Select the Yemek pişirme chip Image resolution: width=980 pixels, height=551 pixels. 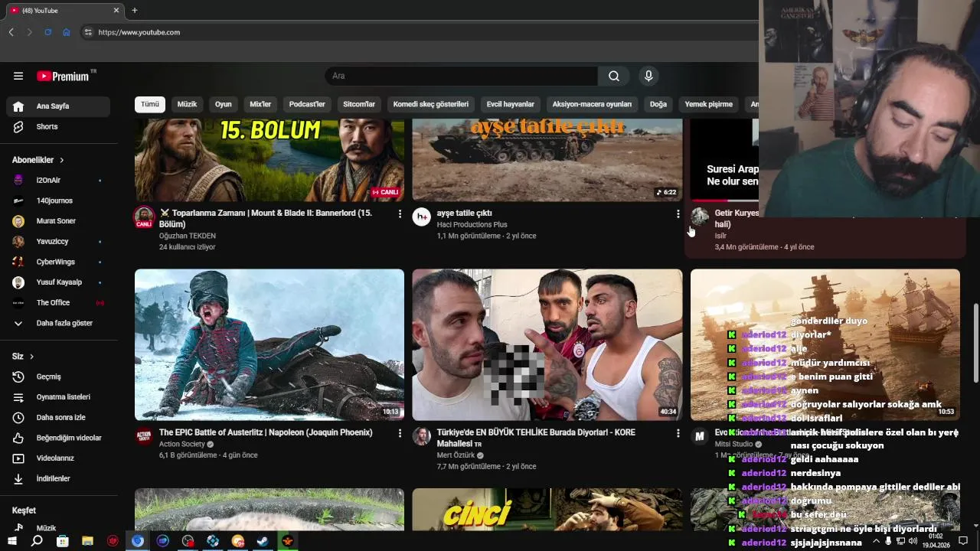tap(708, 104)
